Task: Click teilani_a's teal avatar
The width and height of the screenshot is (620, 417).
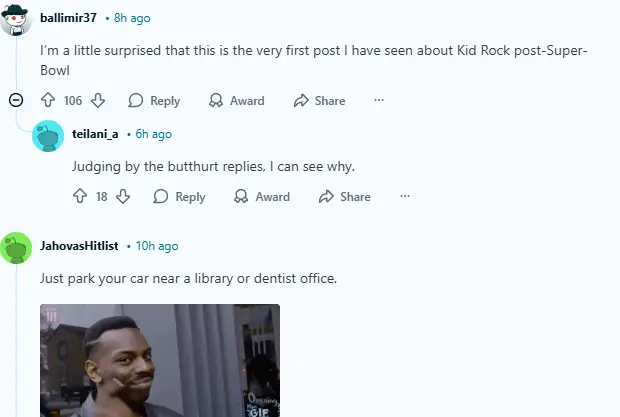Action: pos(48,136)
